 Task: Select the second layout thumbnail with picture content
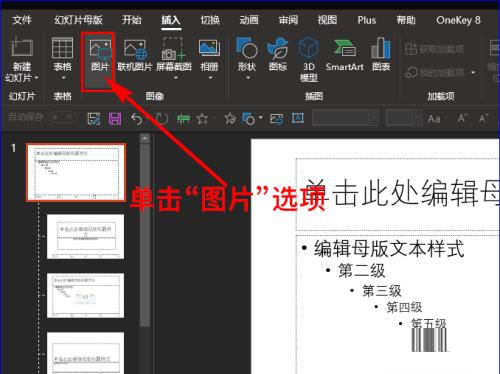85,295
